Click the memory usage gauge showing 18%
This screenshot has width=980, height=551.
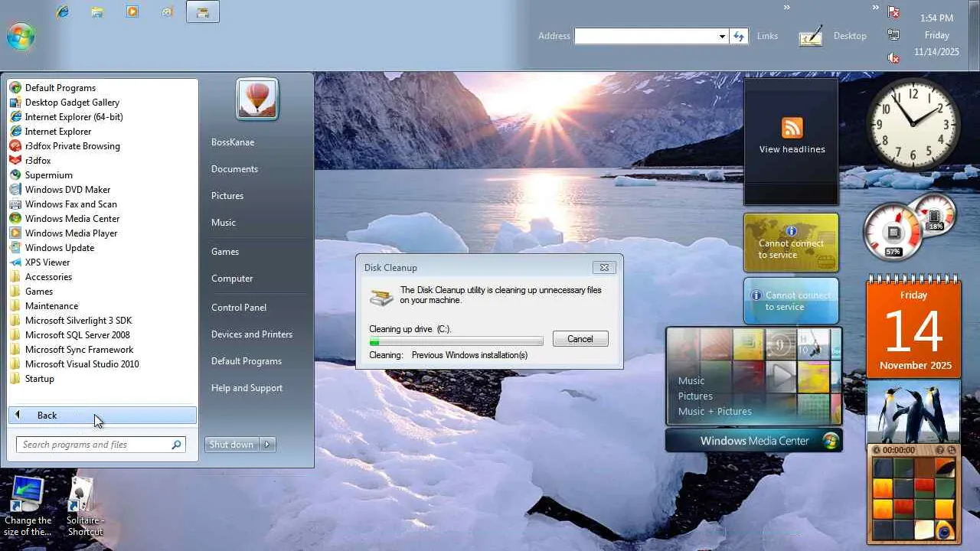936,214
